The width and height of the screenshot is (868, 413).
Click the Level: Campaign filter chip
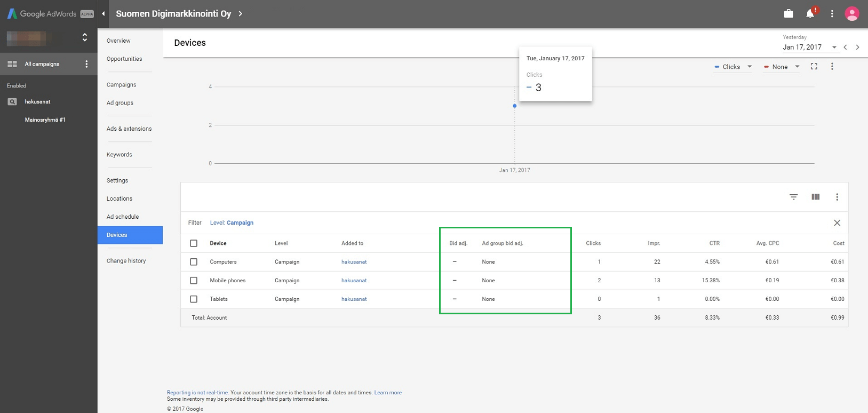coord(232,223)
